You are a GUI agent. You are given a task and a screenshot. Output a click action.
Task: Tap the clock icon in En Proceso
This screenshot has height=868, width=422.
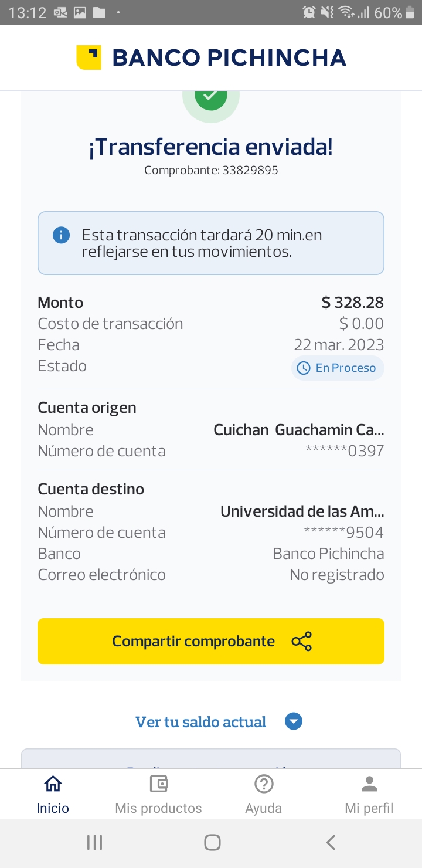coord(304,368)
